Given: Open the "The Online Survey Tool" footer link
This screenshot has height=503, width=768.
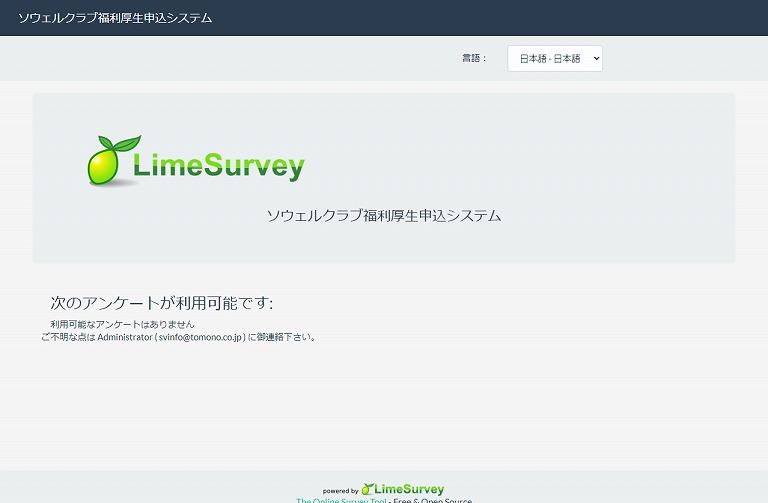Looking at the screenshot, I should coord(341,500).
